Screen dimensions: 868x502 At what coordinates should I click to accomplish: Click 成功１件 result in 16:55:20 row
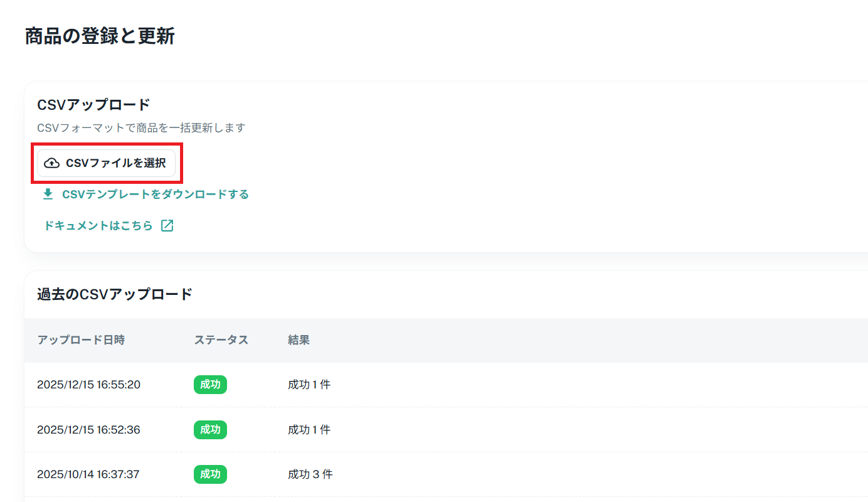tap(309, 385)
